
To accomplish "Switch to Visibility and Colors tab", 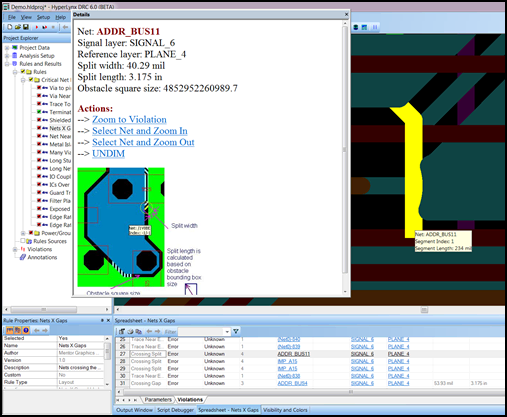I will click(x=285, y=410).
